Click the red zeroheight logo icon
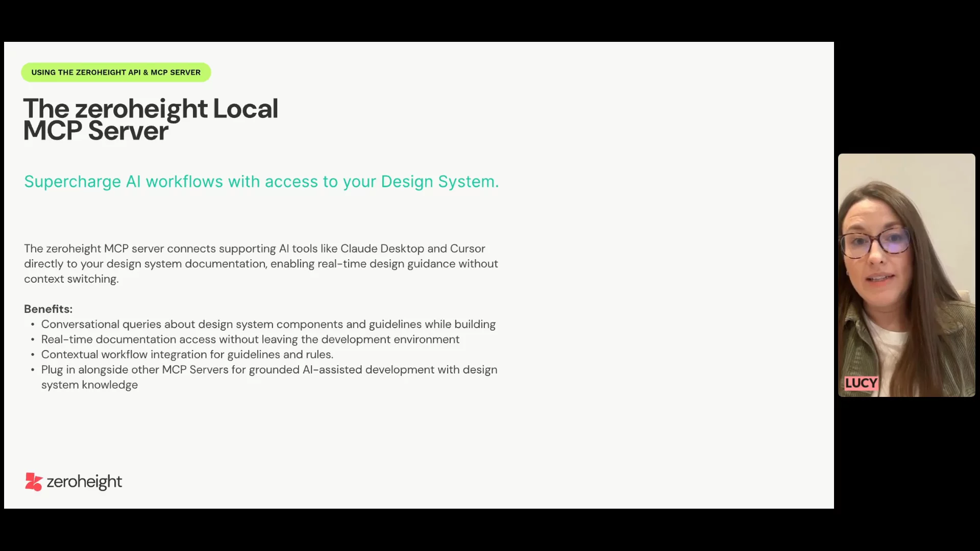Image resolution: width=980 pixels, height=551 pixels. [x=33, y=482]
